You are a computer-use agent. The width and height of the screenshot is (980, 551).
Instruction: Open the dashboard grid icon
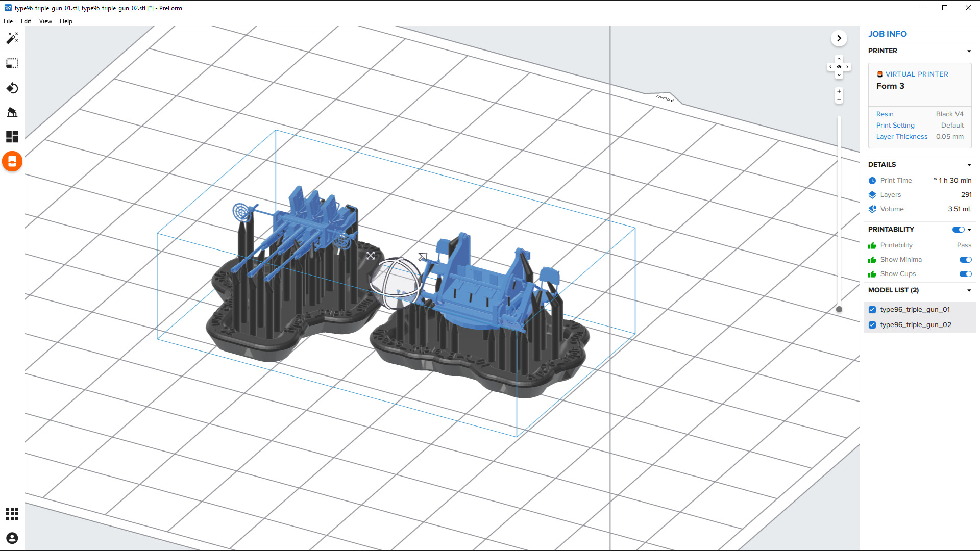[x=12, y=514]
